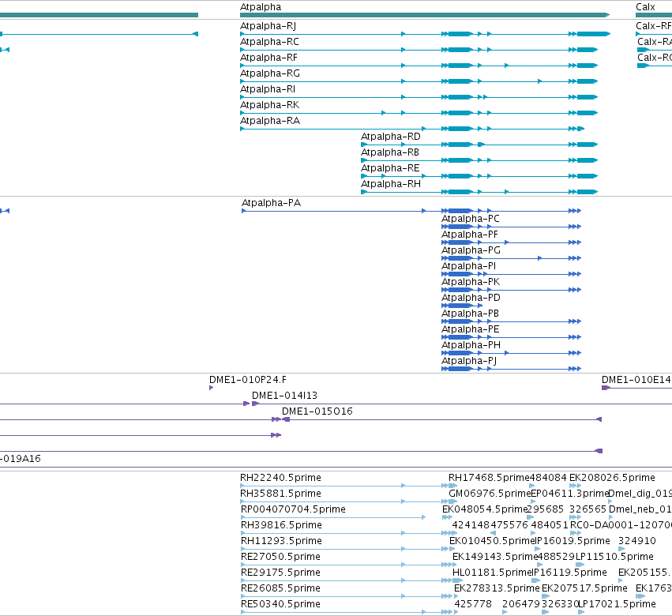Select the Calx gene label
672x616 pixels.
point(645,7)
